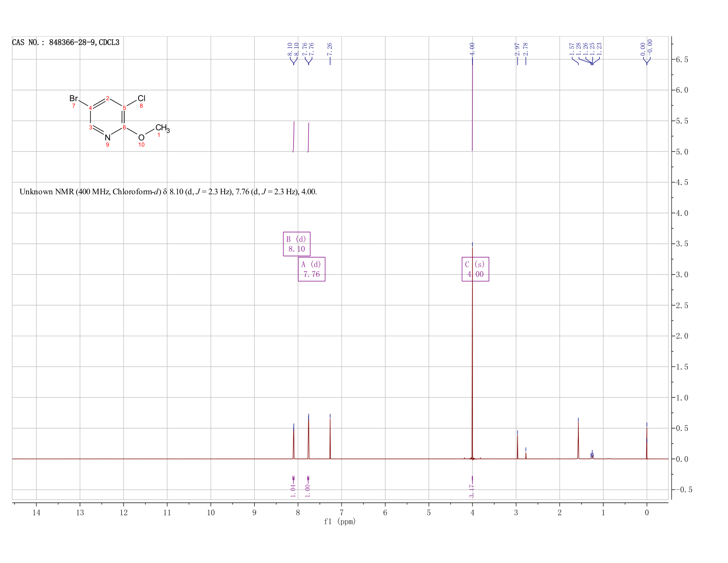Select the C (s) 4.00 multiplet box
Viewport: 728px width, 563px height.
tap(475, 269)
